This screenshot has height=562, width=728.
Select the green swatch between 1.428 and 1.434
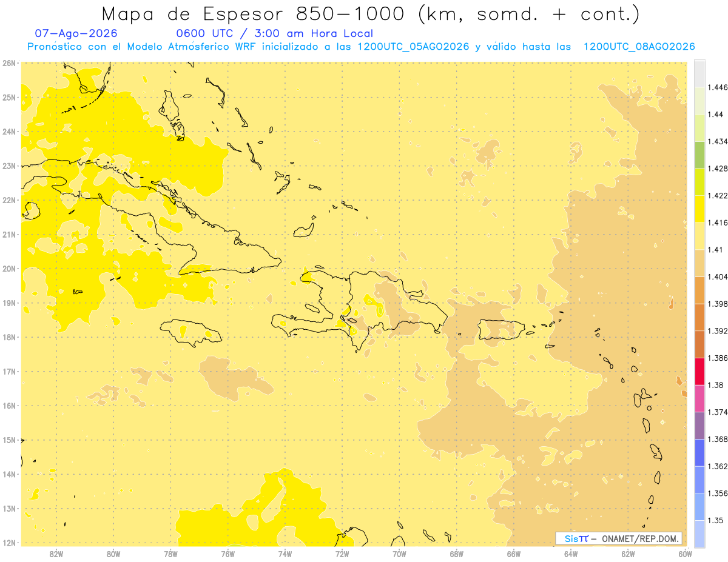click(699, 155)
